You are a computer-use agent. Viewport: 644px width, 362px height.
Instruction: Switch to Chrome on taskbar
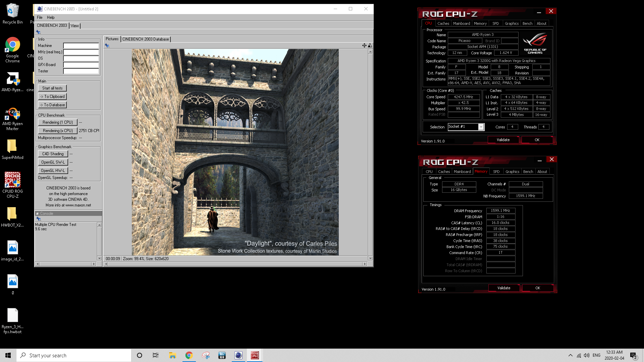click(x=189, y=355)
